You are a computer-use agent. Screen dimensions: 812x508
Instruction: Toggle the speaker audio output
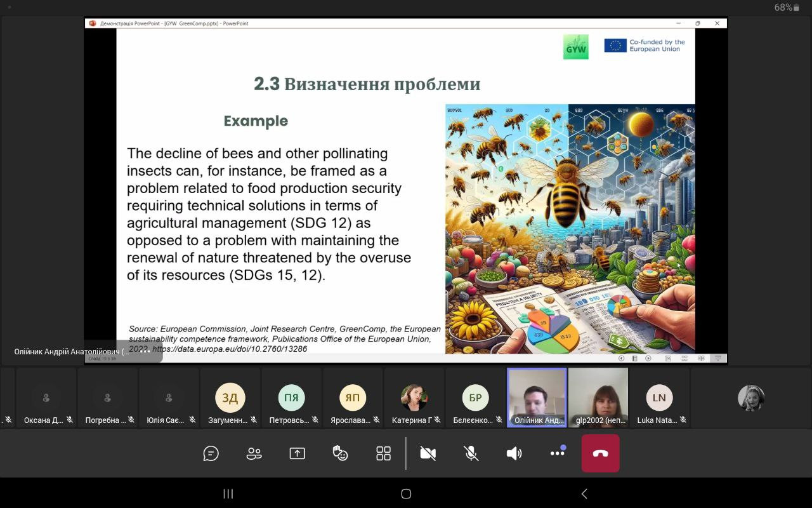tap(514, 453)
